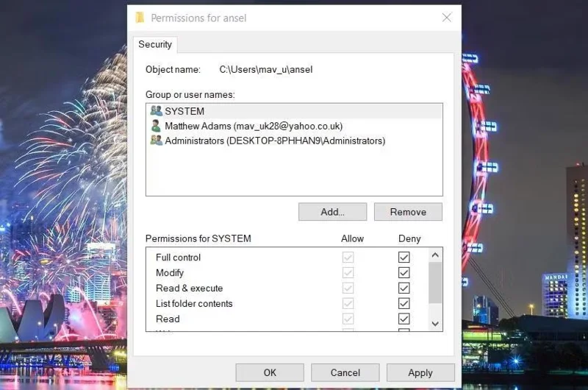
Task: Click the Remove button
Action: pyautogui.click(x=408, y=212)
